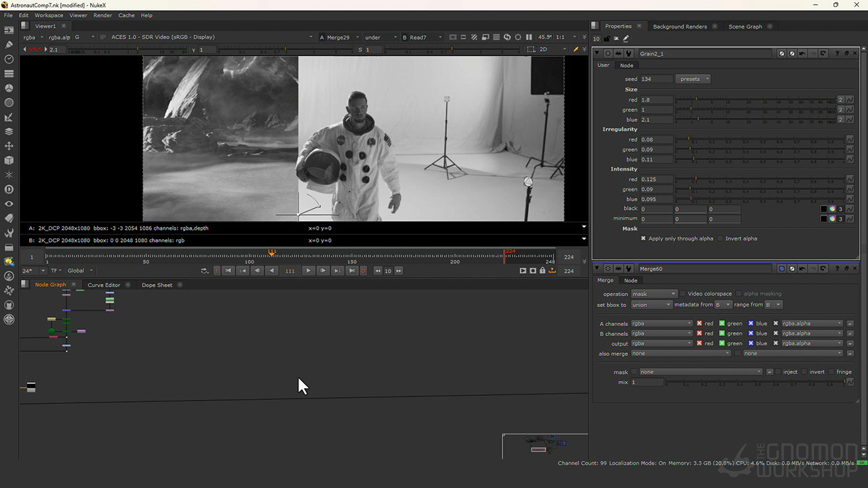868x488 pixels.
Task: Open the Merge nodes menu in left toolbar
Action: pyautogui.click(x=9, y=131)
